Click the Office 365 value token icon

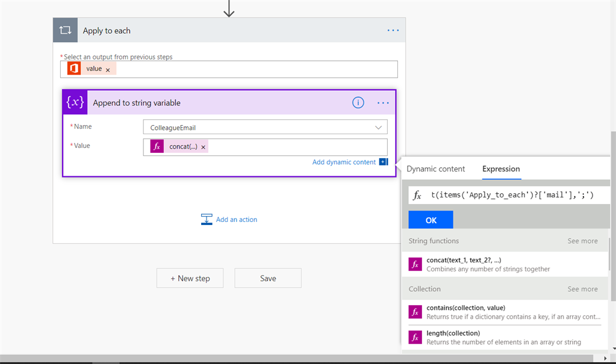tap(74, 69)
